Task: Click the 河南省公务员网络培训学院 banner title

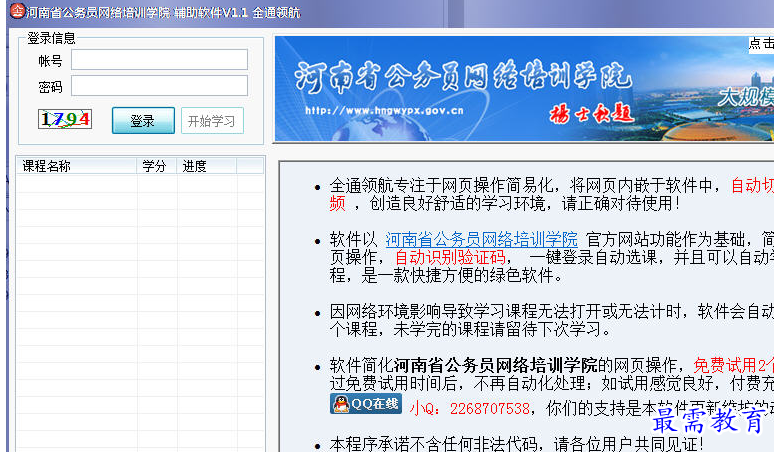Action: pos(464,77)
